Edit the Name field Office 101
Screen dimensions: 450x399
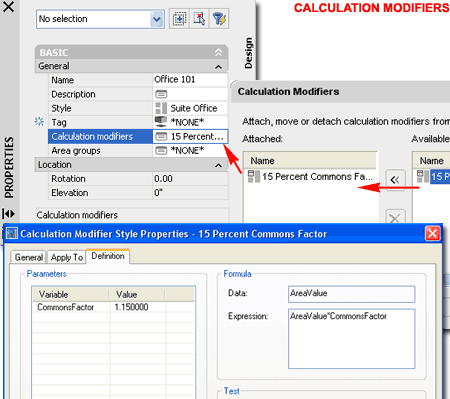tap(190, 80)
